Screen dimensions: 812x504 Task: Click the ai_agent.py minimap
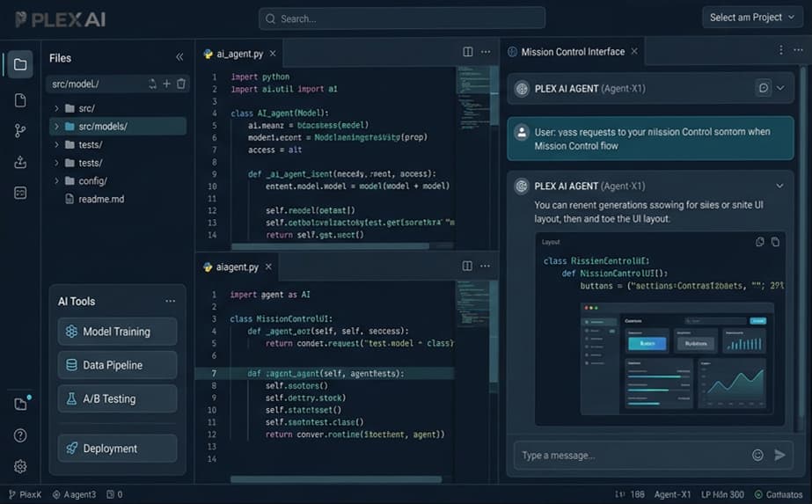tap(472, 96)
